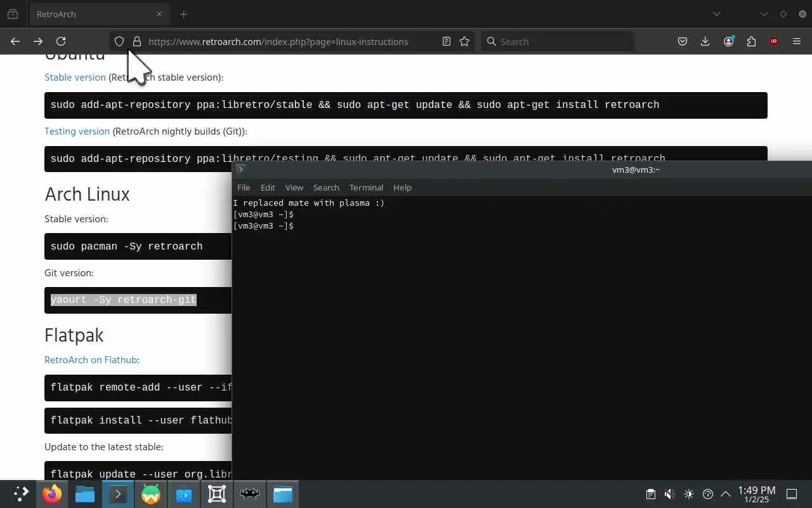
Task: Open Firefox hamburger application menu
Action: 797,41
